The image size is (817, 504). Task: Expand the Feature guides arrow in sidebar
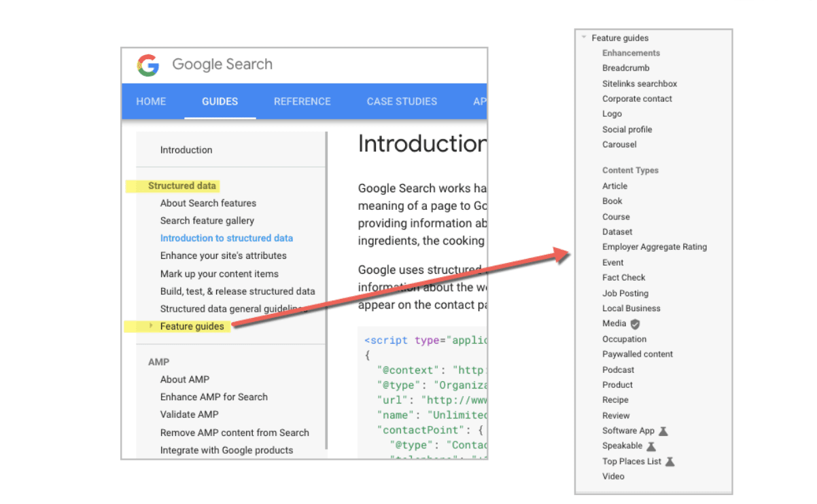pyautogui.click(x=151, y=326)
